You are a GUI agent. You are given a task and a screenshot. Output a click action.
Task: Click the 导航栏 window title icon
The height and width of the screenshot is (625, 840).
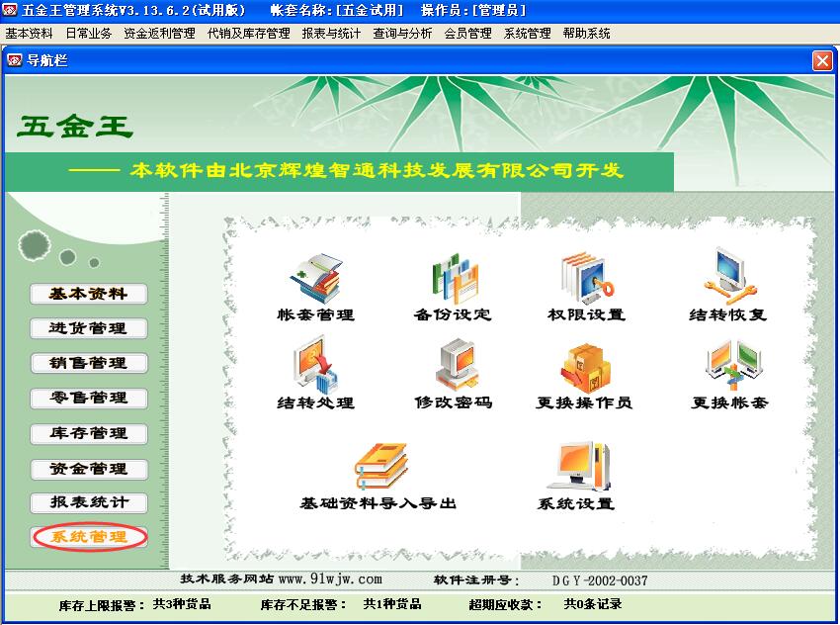(15, 60)
